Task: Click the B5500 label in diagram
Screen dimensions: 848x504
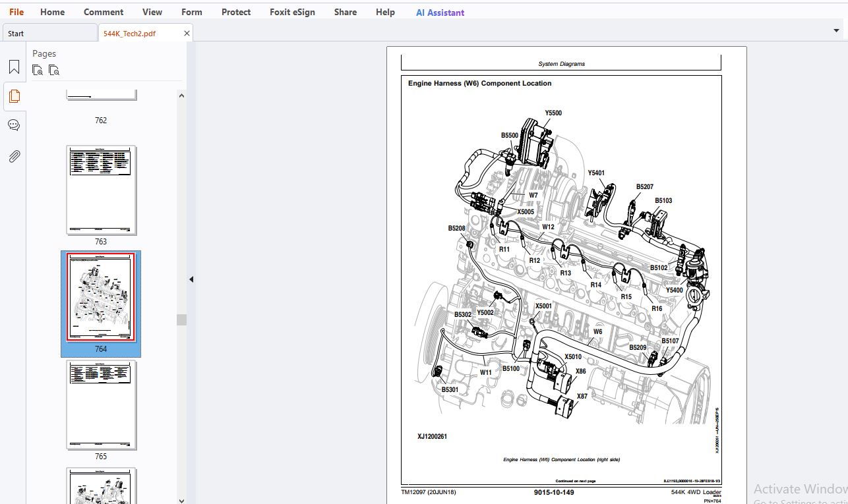Action: pyautogui.click(x=510, y=136)
